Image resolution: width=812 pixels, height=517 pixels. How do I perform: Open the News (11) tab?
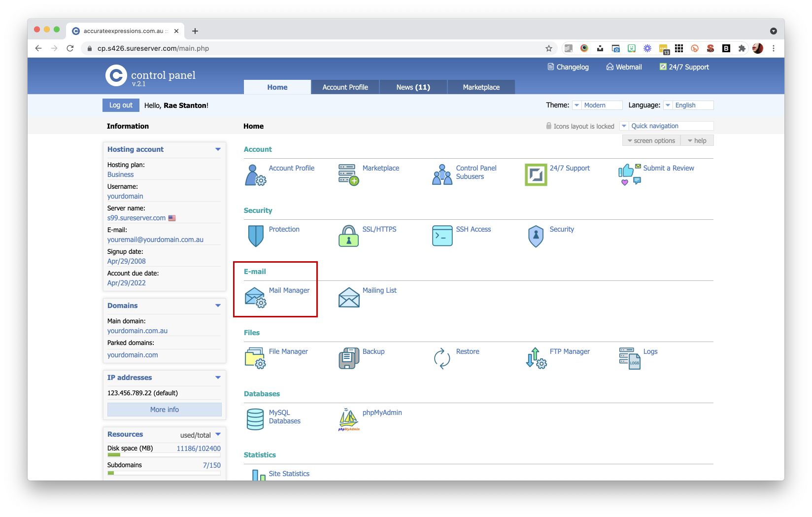pos(413,87)
